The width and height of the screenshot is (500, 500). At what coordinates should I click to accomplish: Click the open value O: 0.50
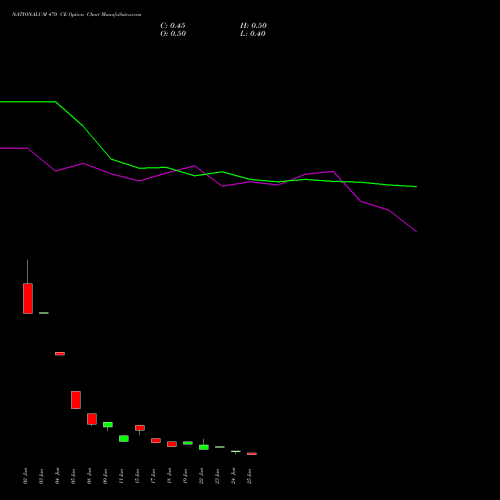pos(173,34)
